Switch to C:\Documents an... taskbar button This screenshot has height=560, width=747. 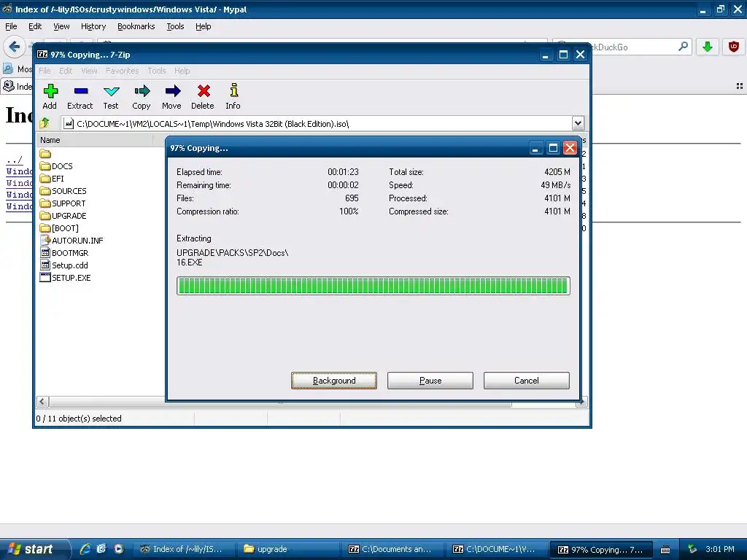coord(392,549)
